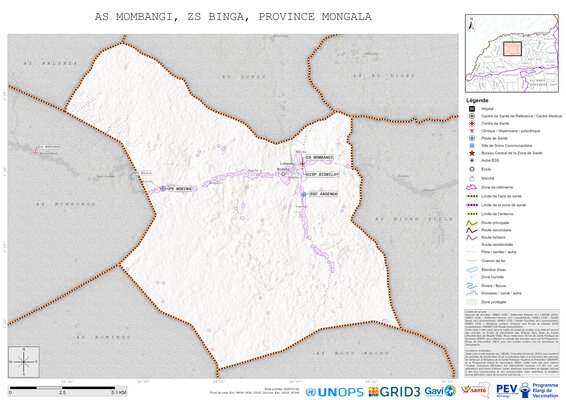Click the UNOPS logo
Image resolution: width=566 pixels, height=400 pixels.
(334, 392)
